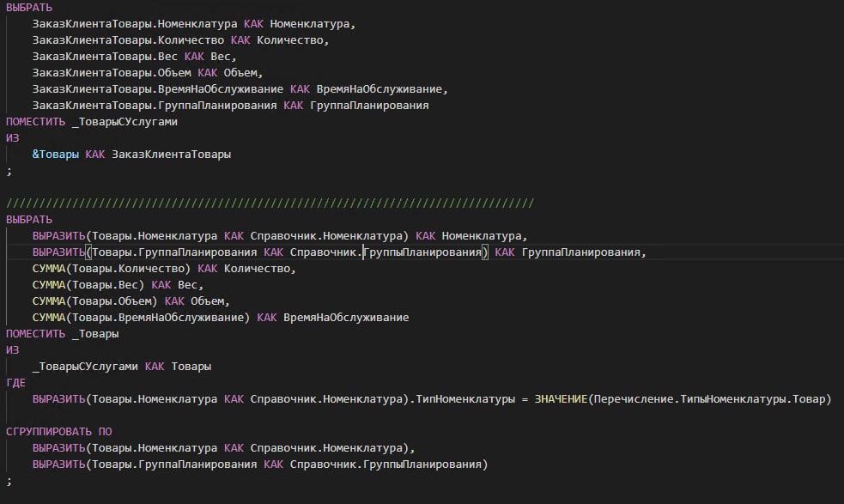Click ВЫРАЗИТЬ on the last line of grouping
This screenshot has width=844, height=504.
(x=58, y=465)
